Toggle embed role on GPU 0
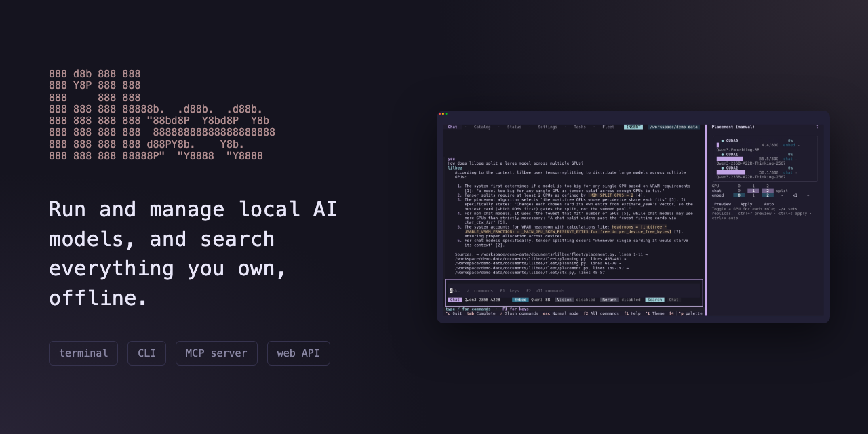The width and height of the screenshot is (868, 434). pos(739,195)
